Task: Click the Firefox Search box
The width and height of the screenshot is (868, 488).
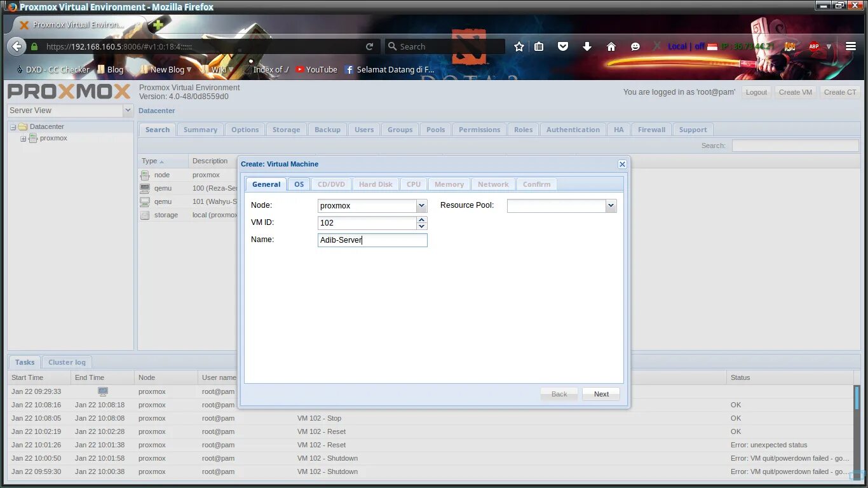Action: pos(445,46)
